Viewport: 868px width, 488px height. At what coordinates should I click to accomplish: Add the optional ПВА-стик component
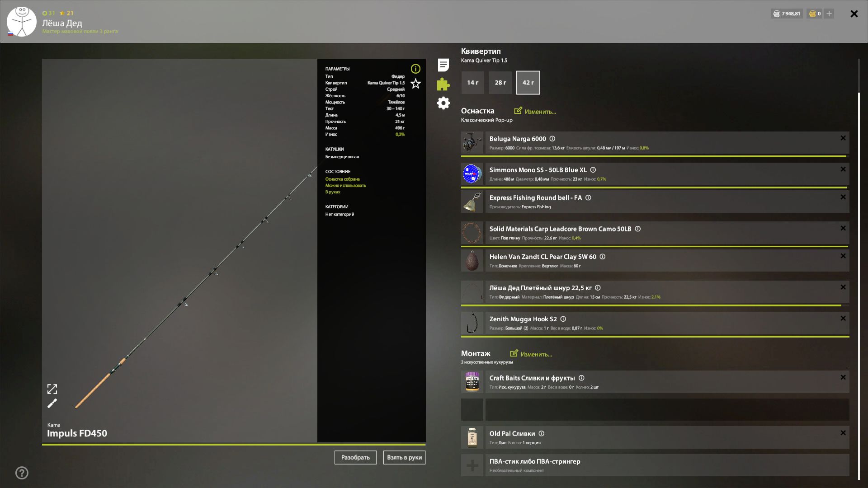[x=472, y=465]
